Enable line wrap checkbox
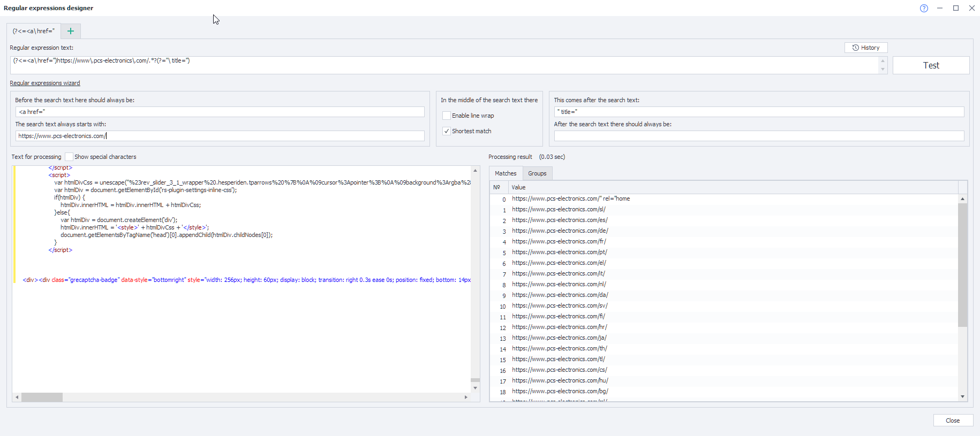Image resolution: width=980 pixels, height=436 pixels. [447, 116]
